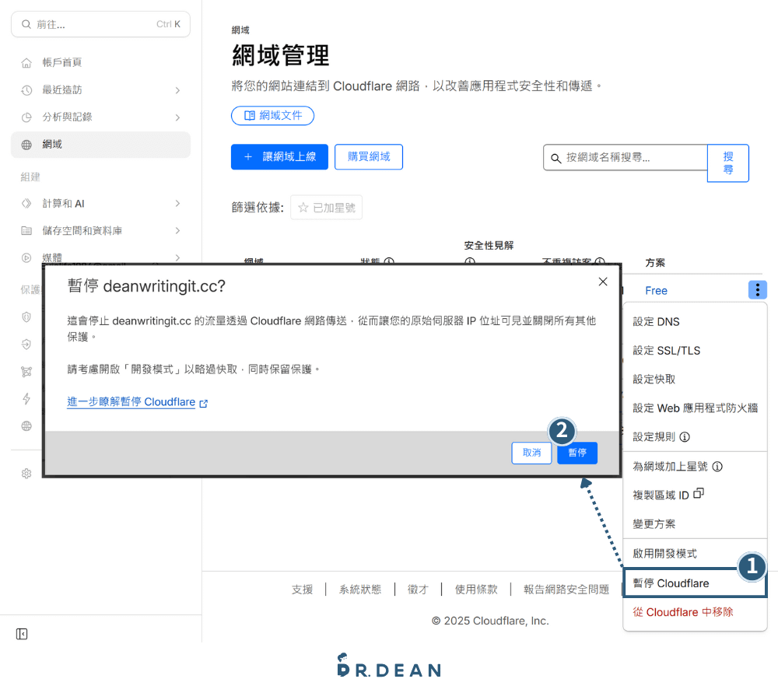Click three-dot menu button next to Free

[757, 290]
